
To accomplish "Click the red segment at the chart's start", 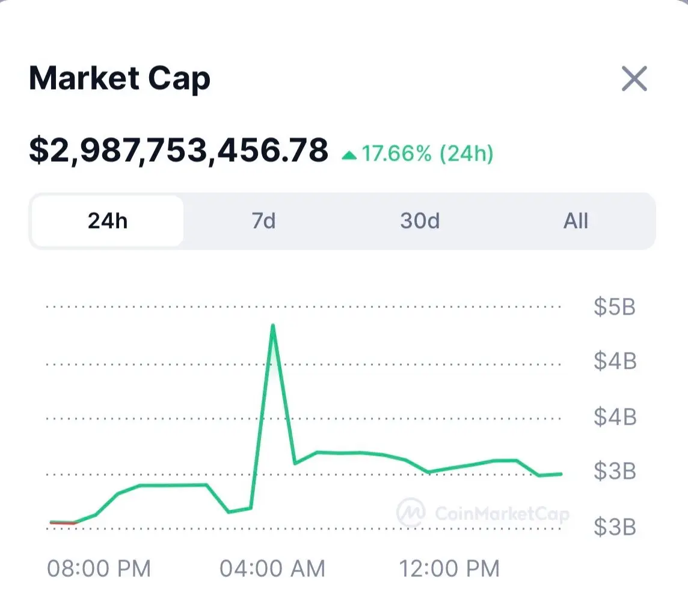I will pos(63,523).
